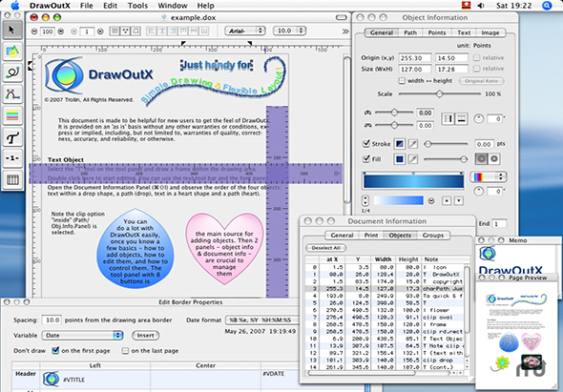Select the page number border tool

pos(12,158)
